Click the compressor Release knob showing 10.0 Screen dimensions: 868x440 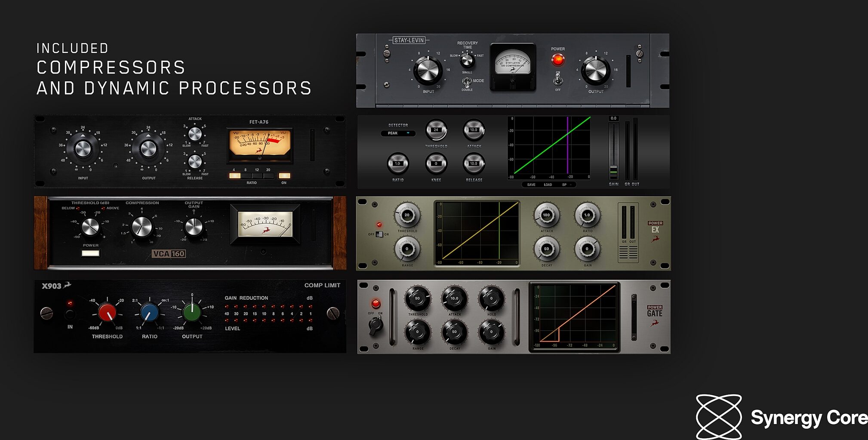pos(474,163)
